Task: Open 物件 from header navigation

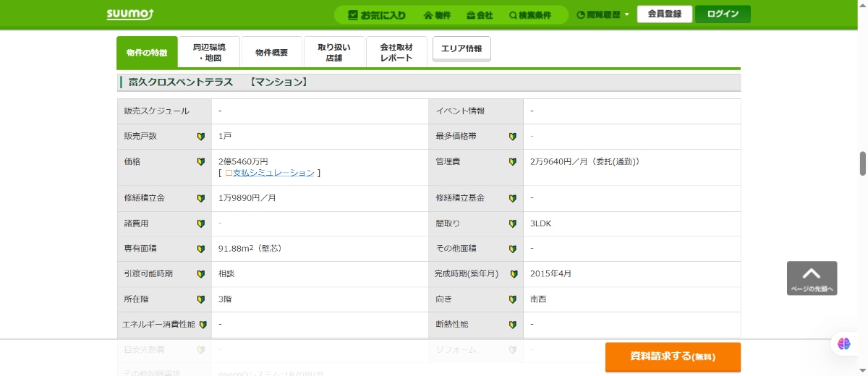Action: tap(437, 15)
